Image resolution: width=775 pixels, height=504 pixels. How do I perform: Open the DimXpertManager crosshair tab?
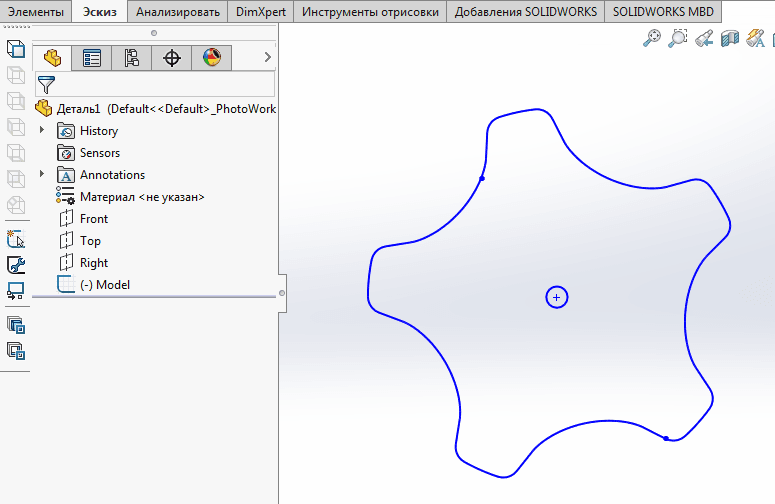point(172,58)
